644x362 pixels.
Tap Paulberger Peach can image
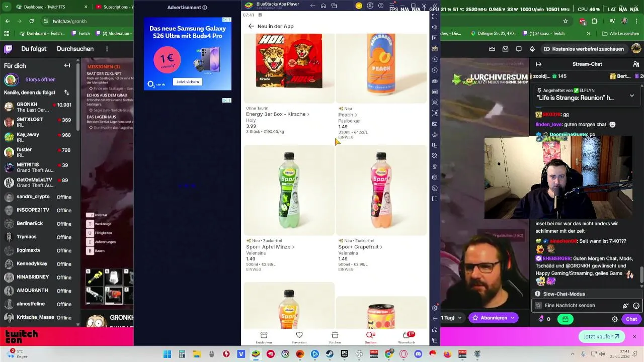pyautogui.click(x=381, y=68)
